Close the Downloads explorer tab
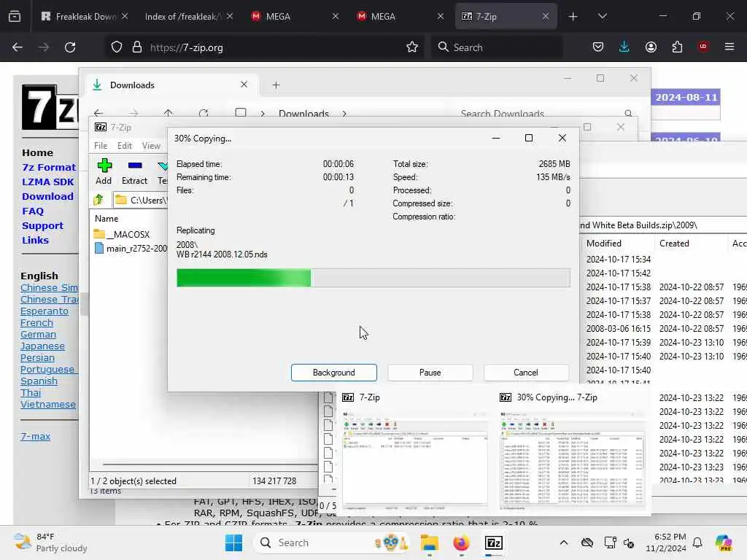747x560 pixels. [x=244, y=85]
